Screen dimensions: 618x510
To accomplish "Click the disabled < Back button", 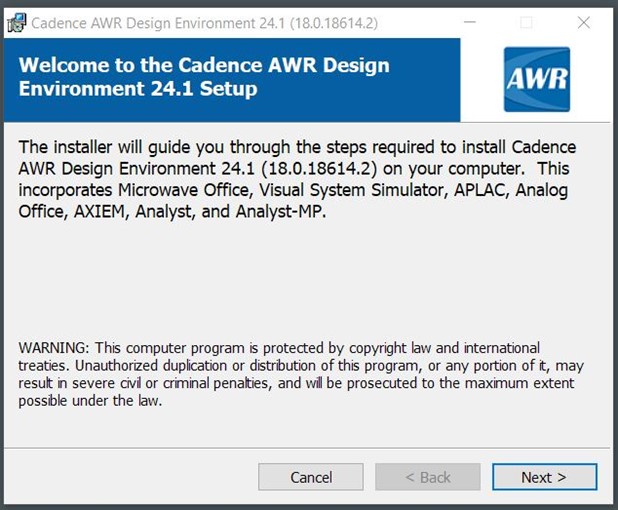I will point(428,477).
